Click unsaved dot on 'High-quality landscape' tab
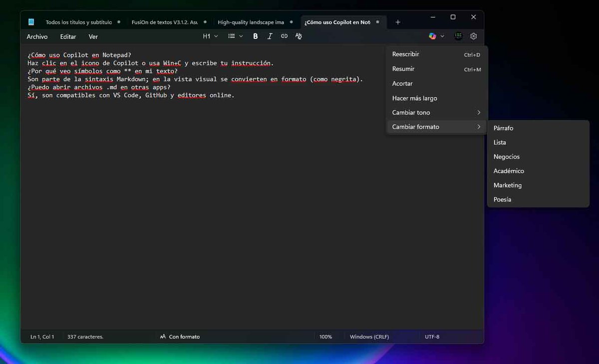This screenshot has height=364, width=599. tap(292, 22)
